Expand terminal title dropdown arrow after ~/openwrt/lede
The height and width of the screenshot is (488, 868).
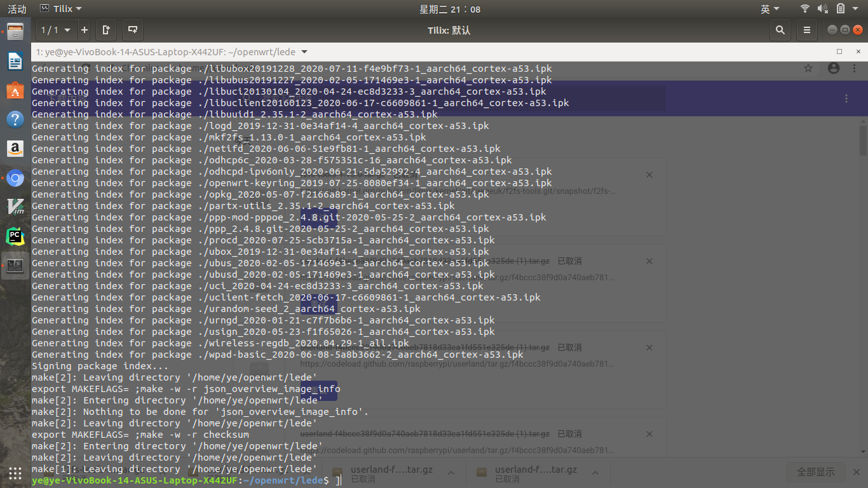click(304, 52)
